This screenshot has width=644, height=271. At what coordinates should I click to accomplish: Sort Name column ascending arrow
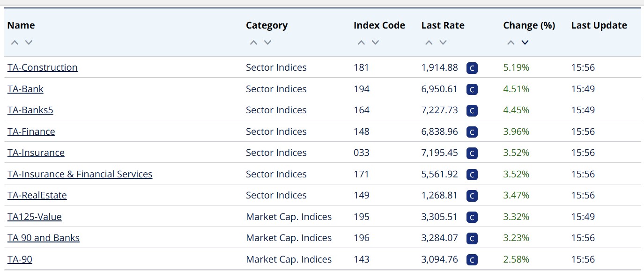pyautogui.click(x=15, y=43)
